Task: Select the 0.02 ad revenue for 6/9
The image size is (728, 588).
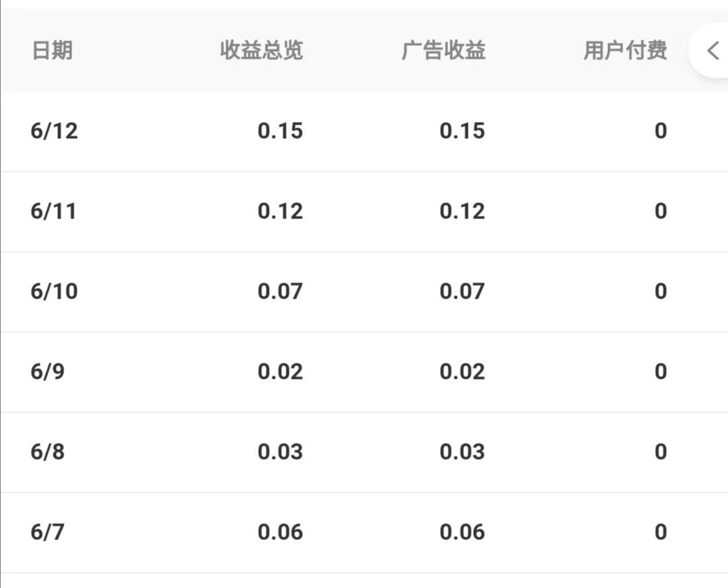Action: point(462,372)
